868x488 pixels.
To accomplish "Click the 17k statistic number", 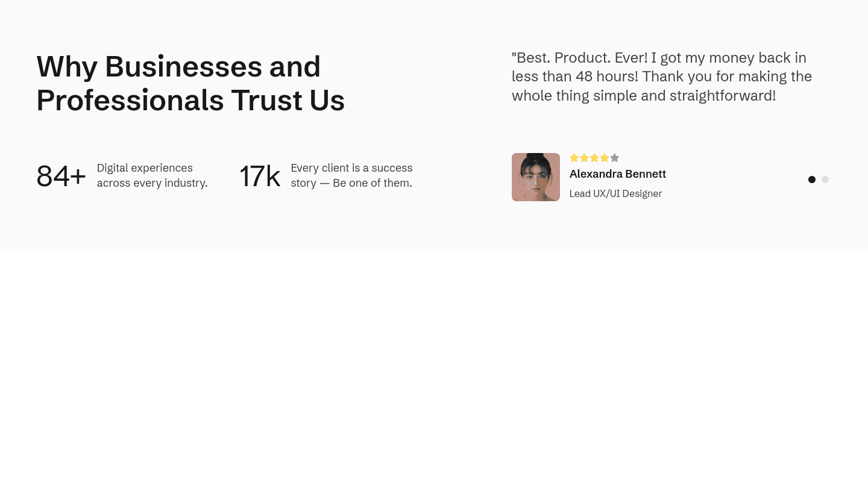I will (x=260, y=177).
